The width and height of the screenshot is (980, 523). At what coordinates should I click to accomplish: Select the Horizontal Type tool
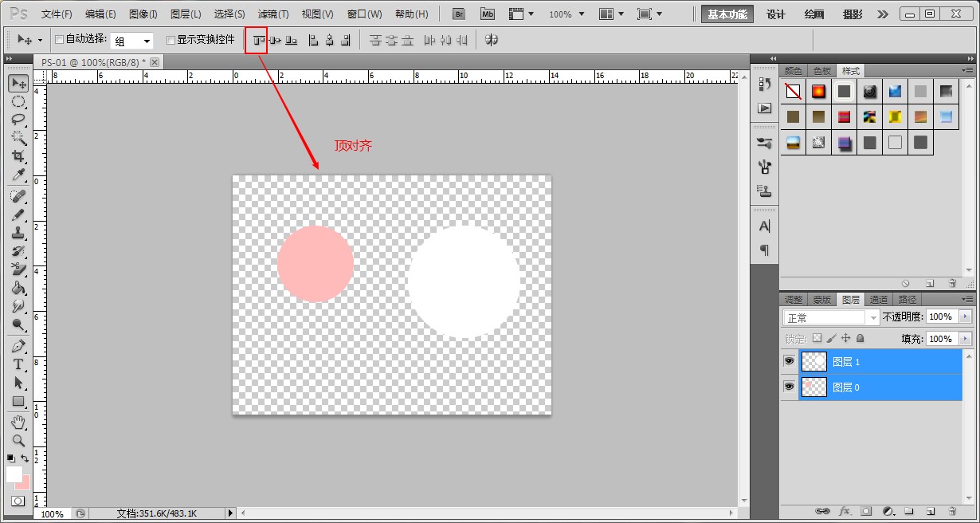click(18, 364)
